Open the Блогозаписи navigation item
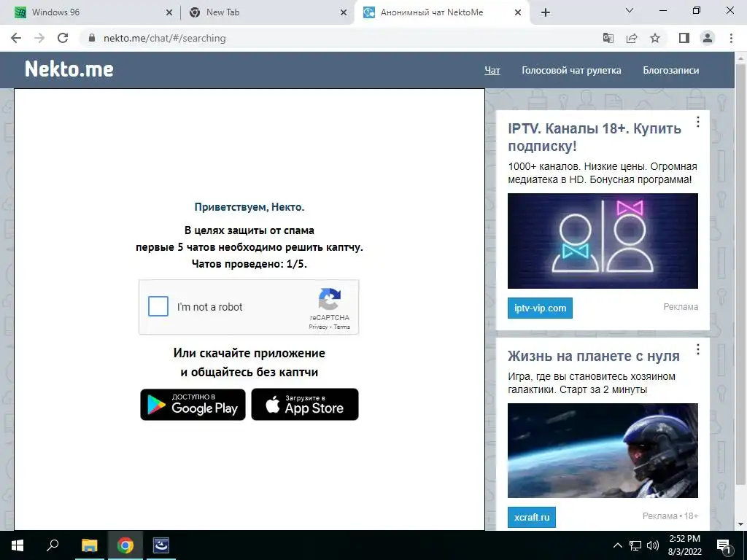 671,71
